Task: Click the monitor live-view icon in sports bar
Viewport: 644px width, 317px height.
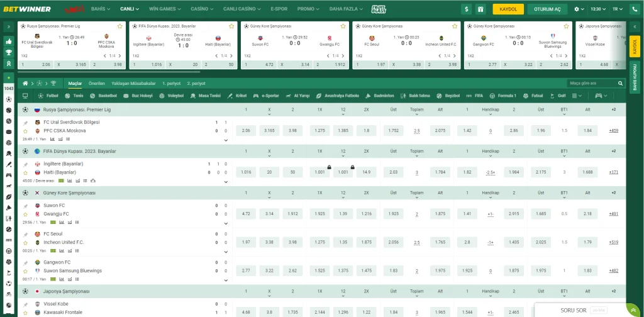Action: [25, 96]
